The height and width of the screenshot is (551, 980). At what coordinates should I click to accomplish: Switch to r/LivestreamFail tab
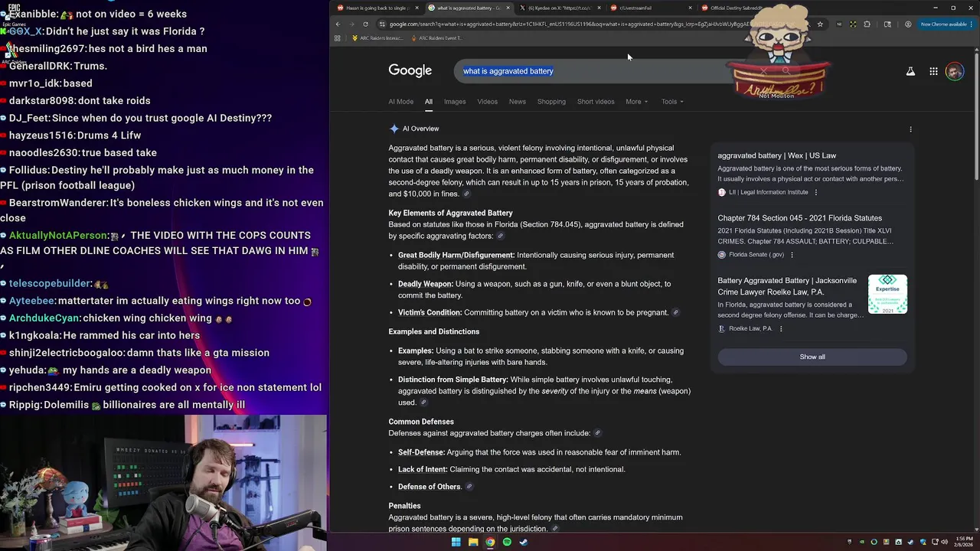[x=651, y=8]
